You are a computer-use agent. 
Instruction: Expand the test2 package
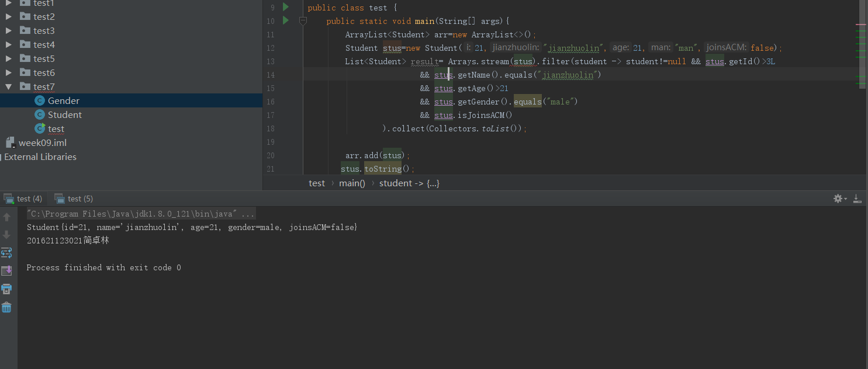pyautogui.click(x=9, y=16)
